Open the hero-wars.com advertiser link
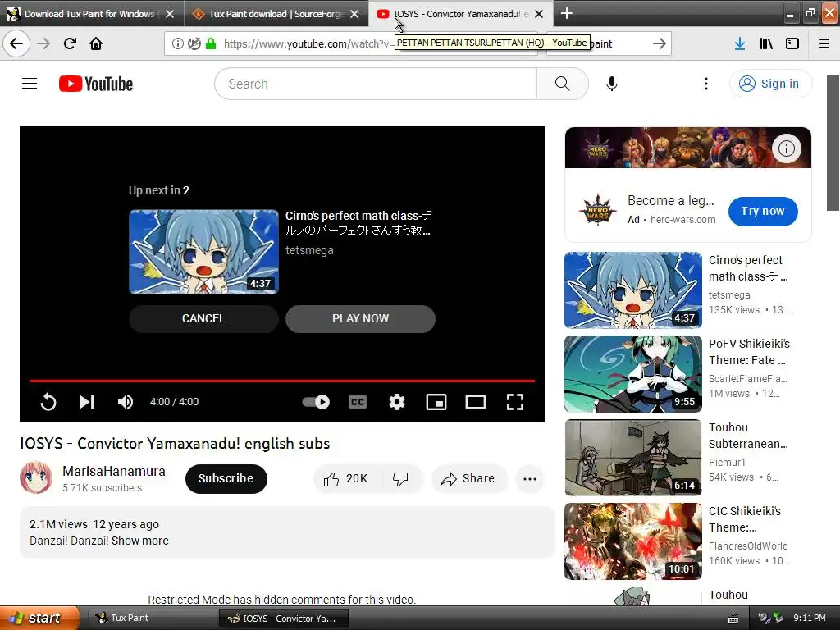The height and width of the screenshot is (630, 840). click(x=683, y=220)
